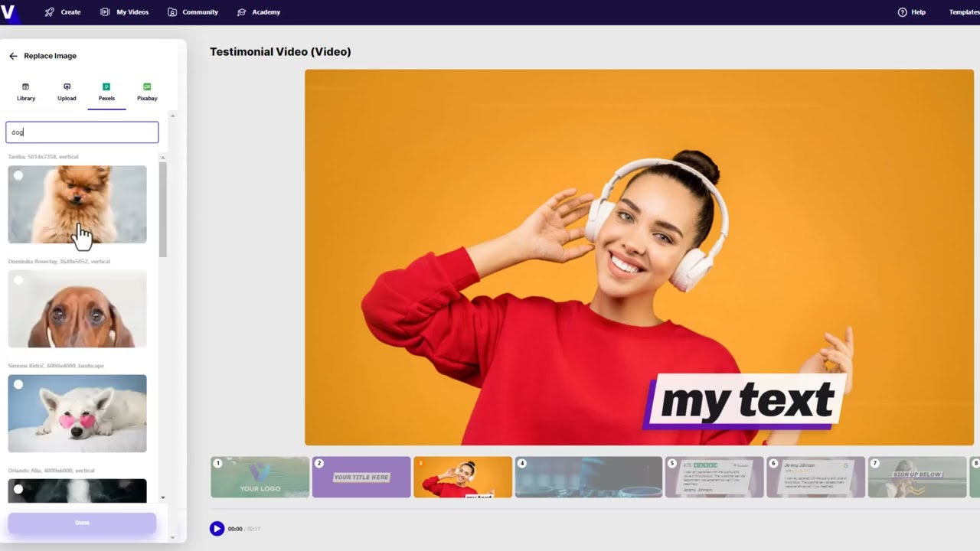Click the results list down scroll arrow

pos(162,497)
